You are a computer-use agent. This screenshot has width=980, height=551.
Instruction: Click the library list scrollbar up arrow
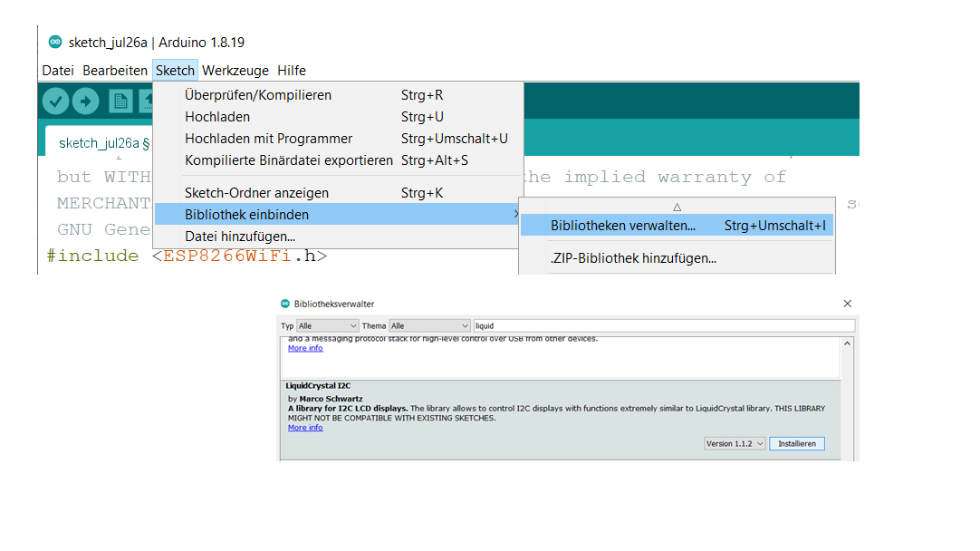848,343
